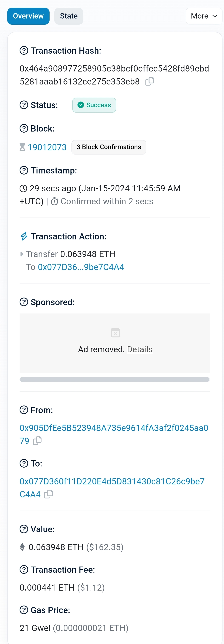224x644 pixels.
Task: Click help icon next to Block
Action: (24, 129)
